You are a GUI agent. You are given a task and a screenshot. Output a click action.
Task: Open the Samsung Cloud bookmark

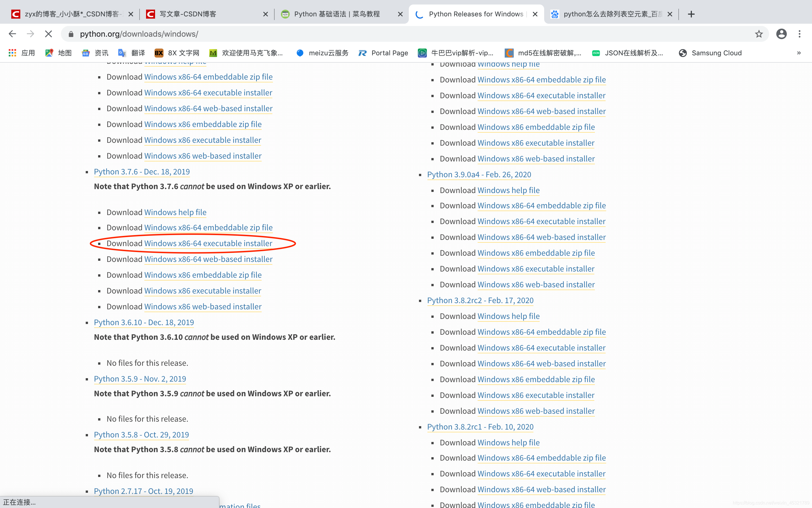point(710,53)
